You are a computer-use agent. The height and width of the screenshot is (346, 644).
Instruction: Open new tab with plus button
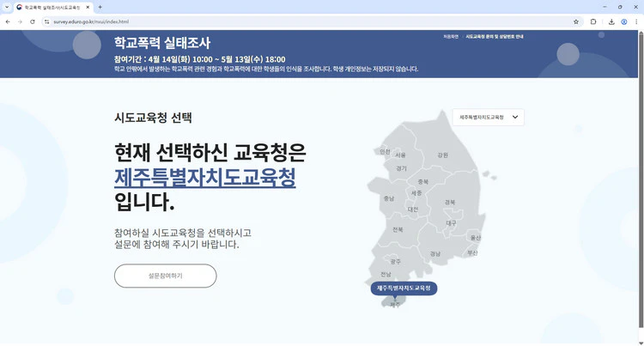point(100,7)
